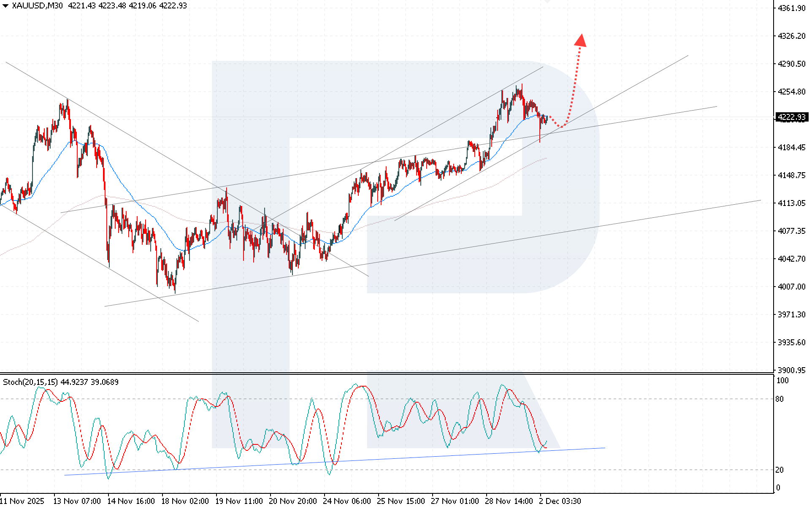This screenshot has height=509, width=812.
Task: Click the Stoch(20,15,15) indicator label
Action: (x=30, y=382)
